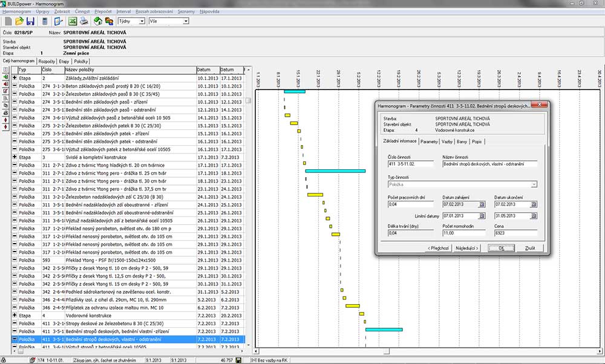Collapse the row Podhled sádrokartonový na zavěšenou ocel. konstr.
Viewport: 605px width, 364px height.
pos(15,291)
